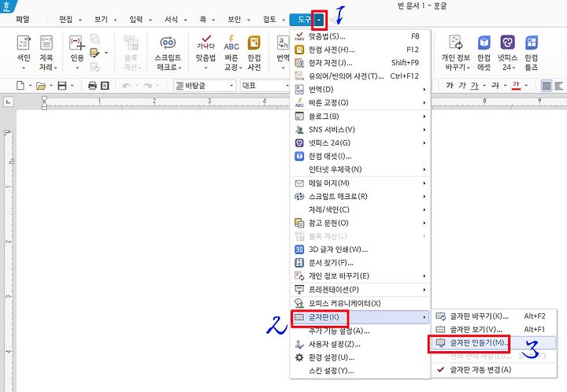Print using the printer toolbar icon
This screenshot has width=567, height=392.
coord(93,86)
